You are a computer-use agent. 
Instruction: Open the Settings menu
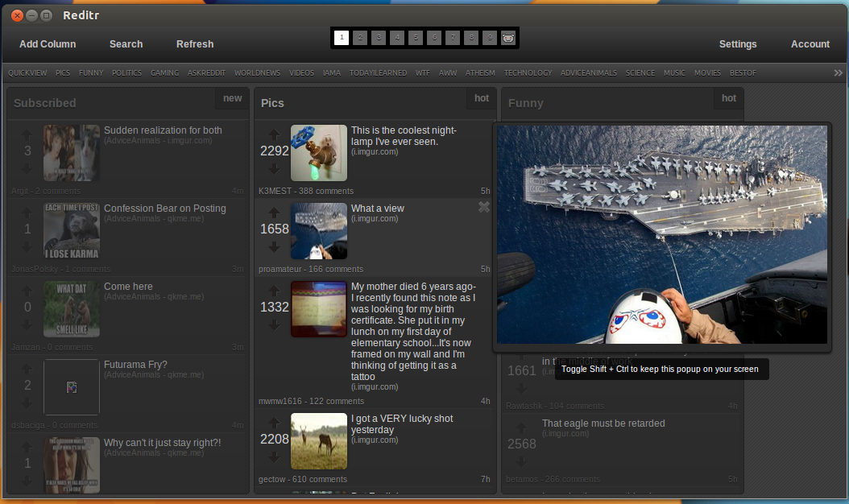(737, 44)
